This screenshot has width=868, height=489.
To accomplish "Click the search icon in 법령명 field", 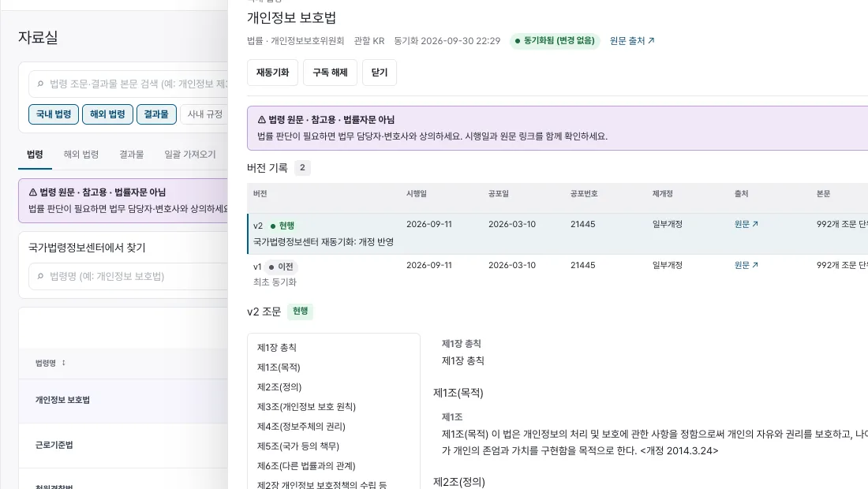I will (x=40, y=276).
